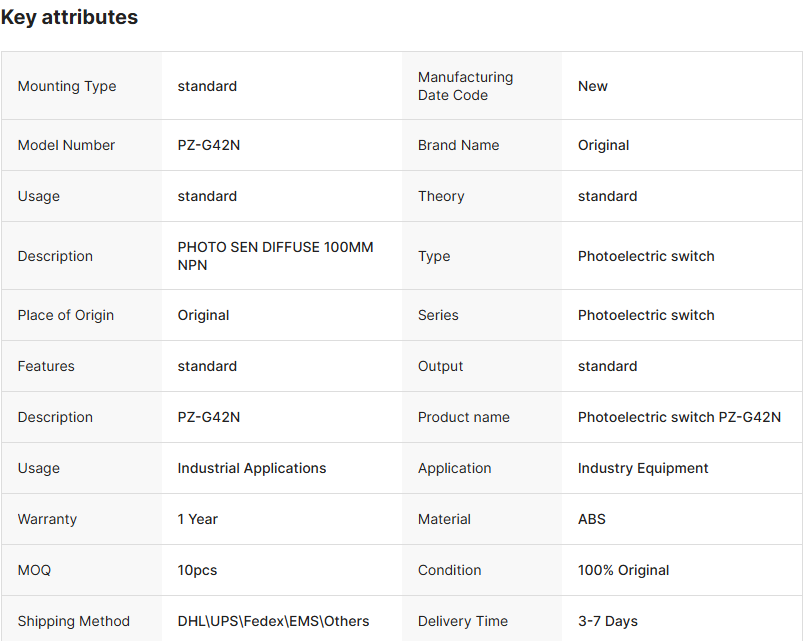Click the "Key attributes" heading
The width and height of the screenshot is (803, 641).
pyautogui.click(x=69, y=18)
